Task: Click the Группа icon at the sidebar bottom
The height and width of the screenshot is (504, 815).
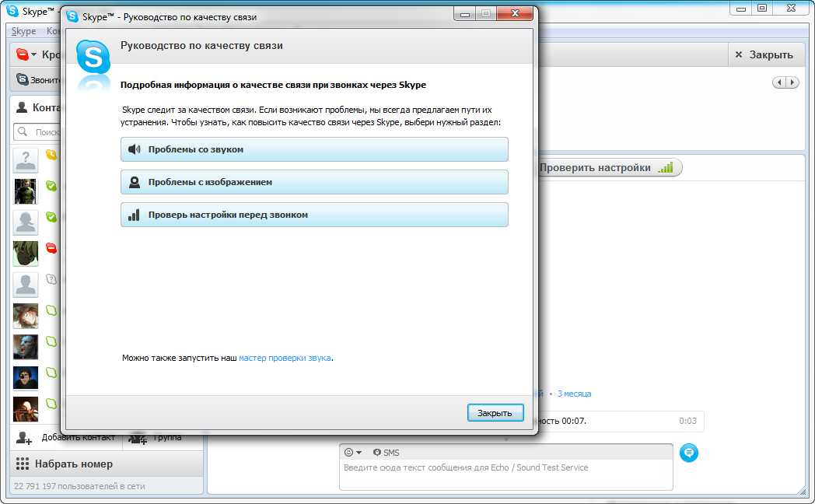Action: tap(138, 437)
